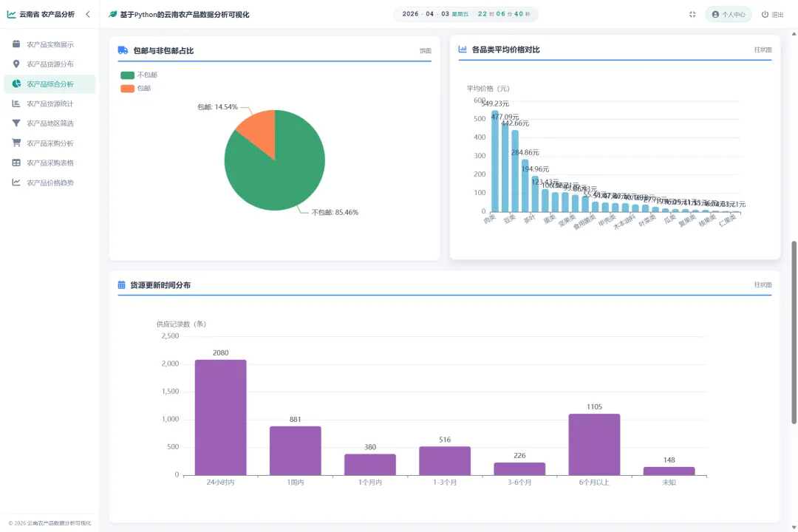Viewport: 798px width, 532px height.
Task: Open 个人中心 user menu
Action: pos(729,14)
